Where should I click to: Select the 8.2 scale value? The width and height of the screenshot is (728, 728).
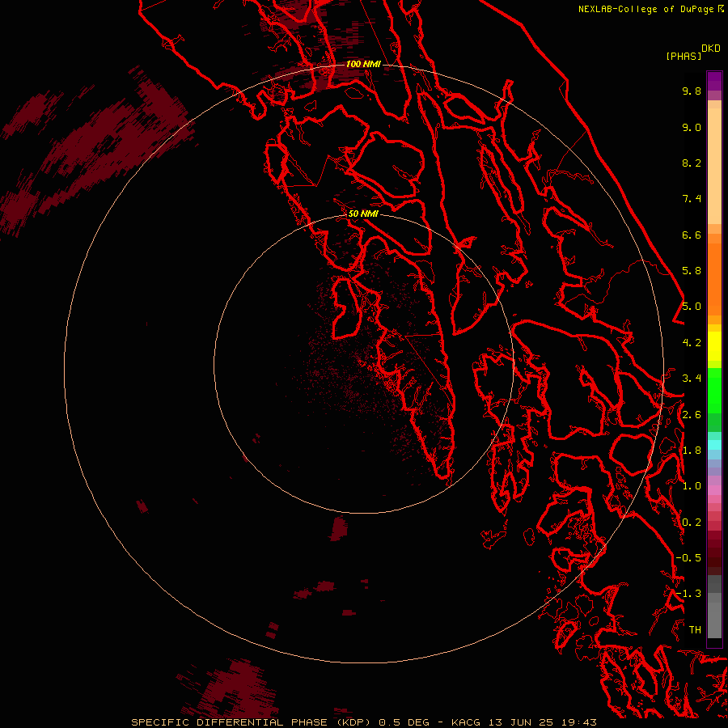tap(692, 163)
